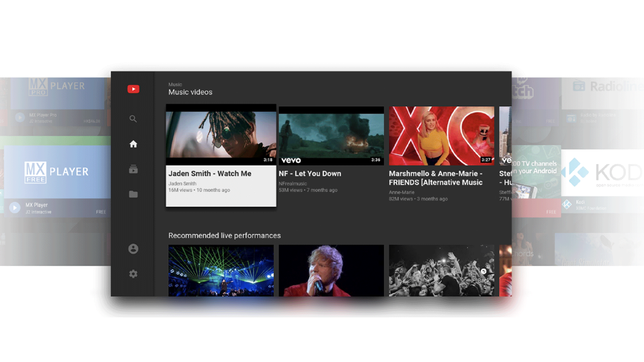Open Jaden Smith - Watch Me thumbnail

click(x=221, y=135)
